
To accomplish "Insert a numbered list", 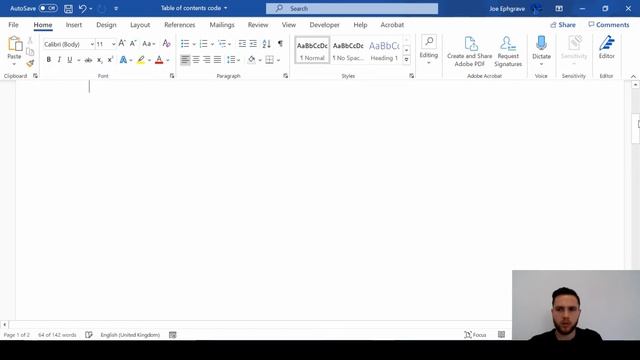I will point(203,44).
